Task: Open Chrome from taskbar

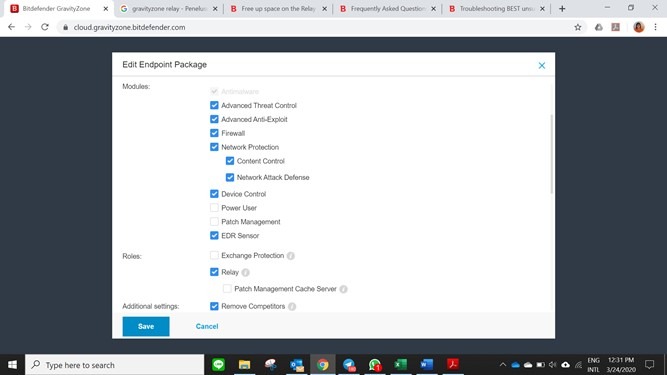Action: click(323, 365)
